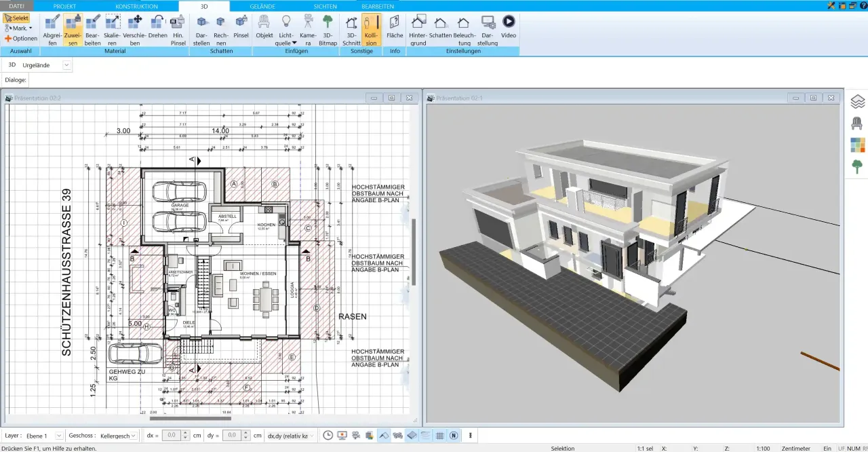Viewport: 868px width, 452px height.
Task: Click the Hin. Pinsel tool
Action: click(x=178, y=30)
